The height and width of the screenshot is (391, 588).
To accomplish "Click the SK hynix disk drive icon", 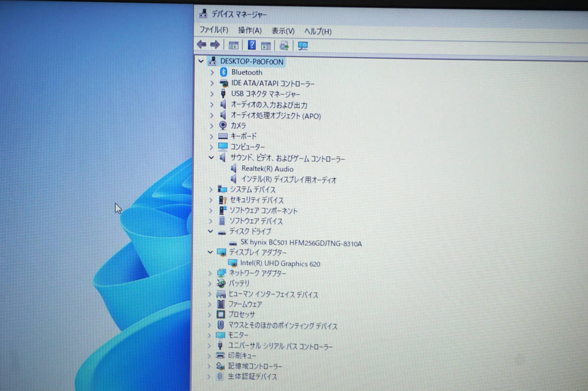I will click(233, 243).
